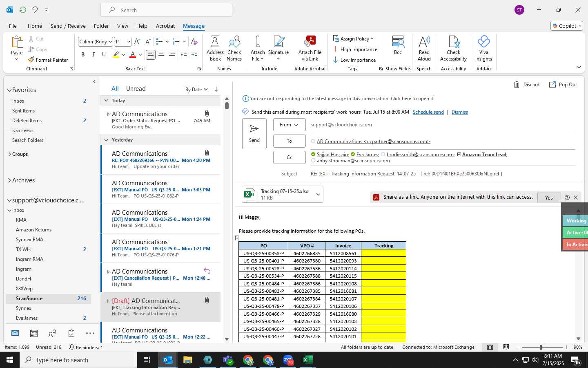Switch to Send / Receive tab

(68, 26)
